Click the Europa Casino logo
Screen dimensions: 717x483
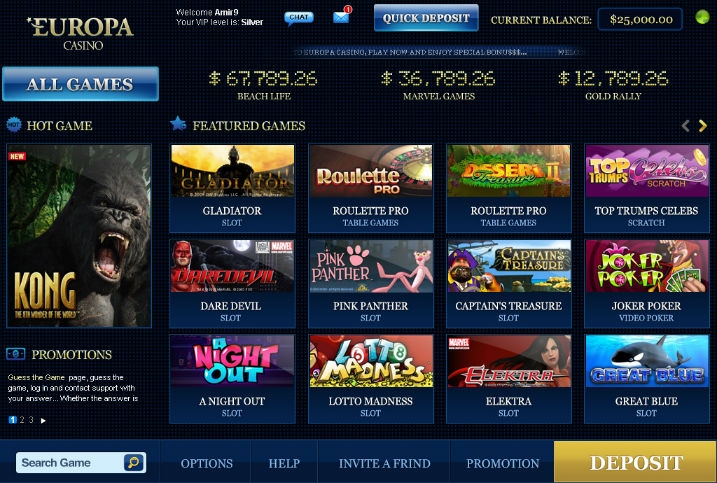point(81,33)
